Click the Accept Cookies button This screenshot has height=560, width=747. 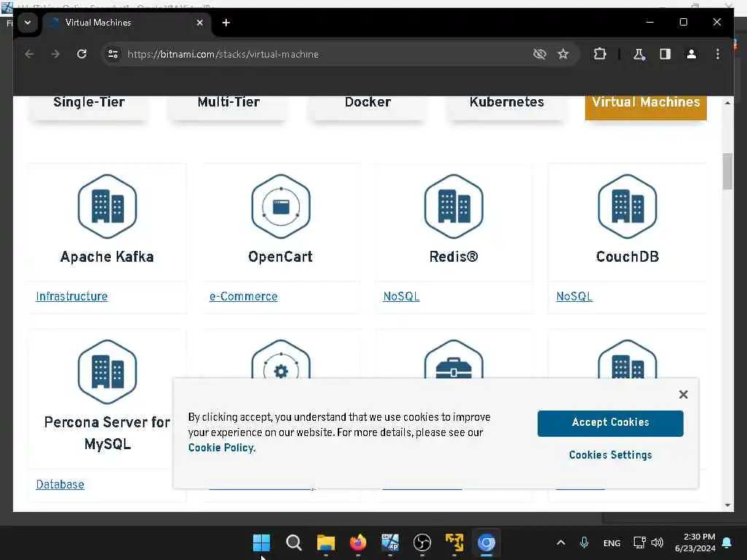click(x=611, y=424)
